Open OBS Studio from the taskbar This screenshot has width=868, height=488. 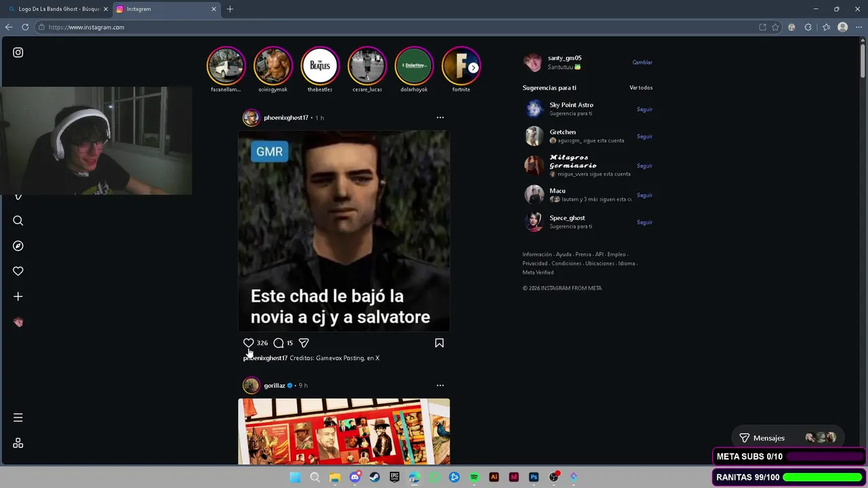tap(553, 477)
